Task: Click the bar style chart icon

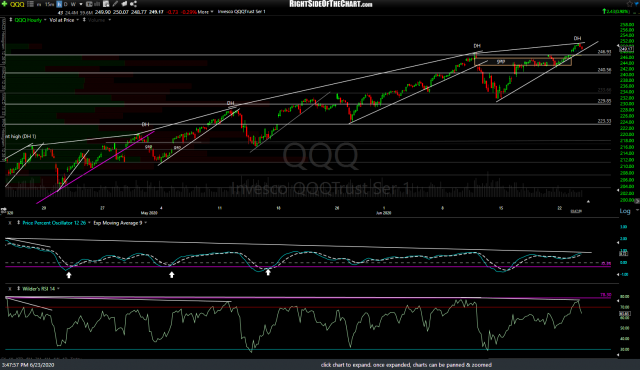Action: pos(98,4)
